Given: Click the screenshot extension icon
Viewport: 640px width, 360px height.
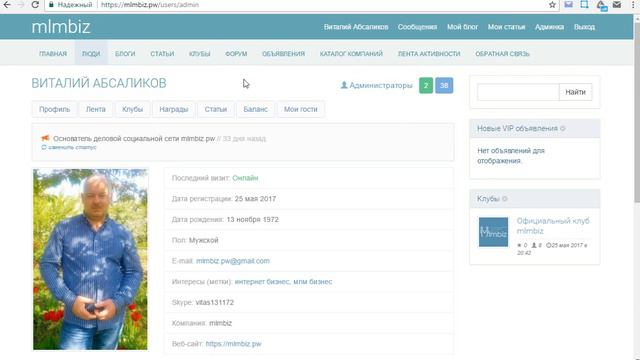Looking at the screenshot, I should click(x=584, y=4).
